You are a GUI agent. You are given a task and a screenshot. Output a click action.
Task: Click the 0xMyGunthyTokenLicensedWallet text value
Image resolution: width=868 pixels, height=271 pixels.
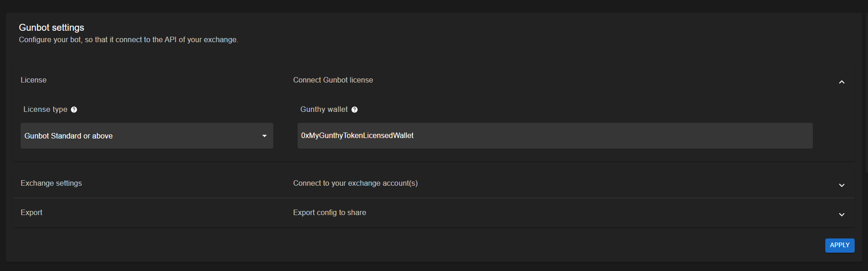pos(357,136)
